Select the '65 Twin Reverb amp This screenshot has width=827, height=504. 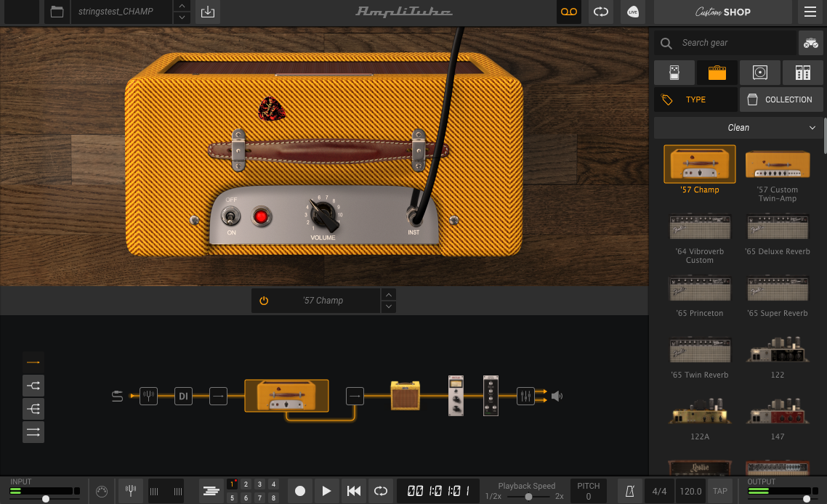700,350
